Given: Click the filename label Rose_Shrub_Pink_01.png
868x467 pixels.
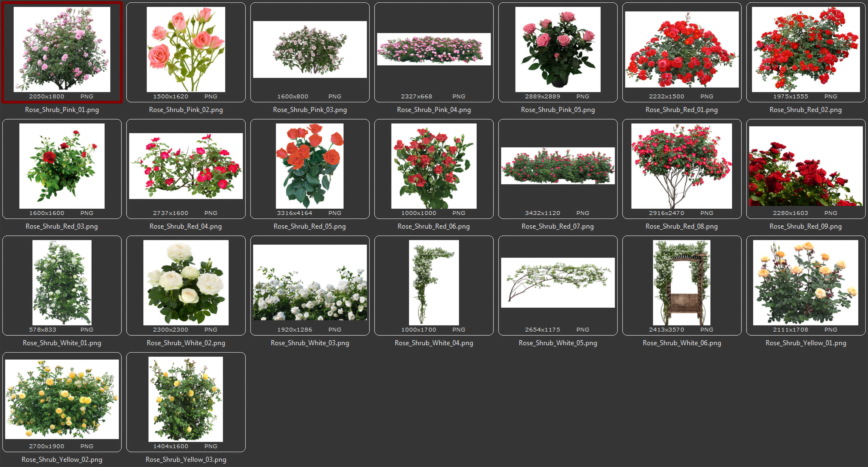Looking at the screenshot, I should point(62,110).
